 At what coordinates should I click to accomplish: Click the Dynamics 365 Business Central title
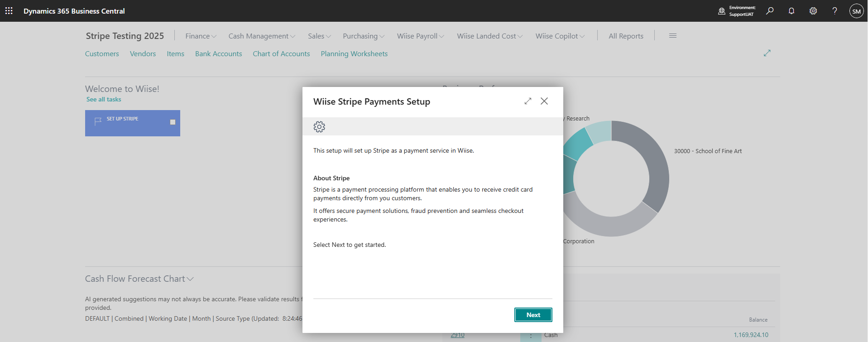pyautogui.click(x=74, y=11)
